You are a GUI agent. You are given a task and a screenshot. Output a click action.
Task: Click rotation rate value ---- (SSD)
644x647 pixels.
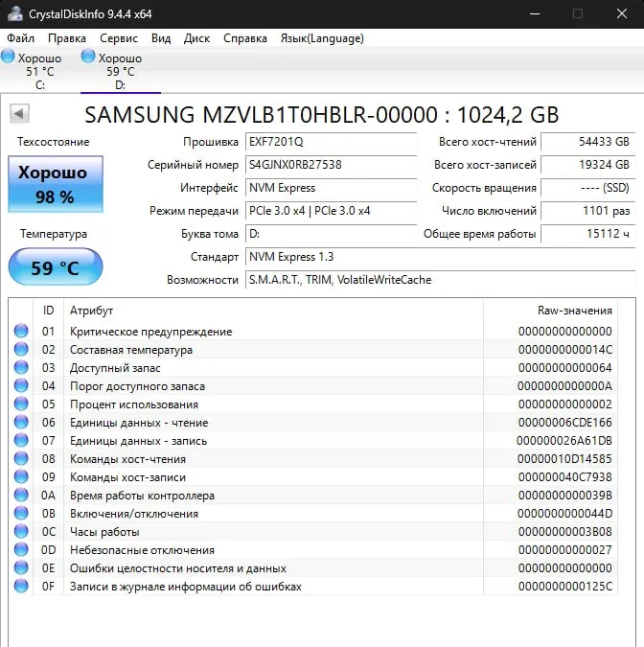[587, 188]
